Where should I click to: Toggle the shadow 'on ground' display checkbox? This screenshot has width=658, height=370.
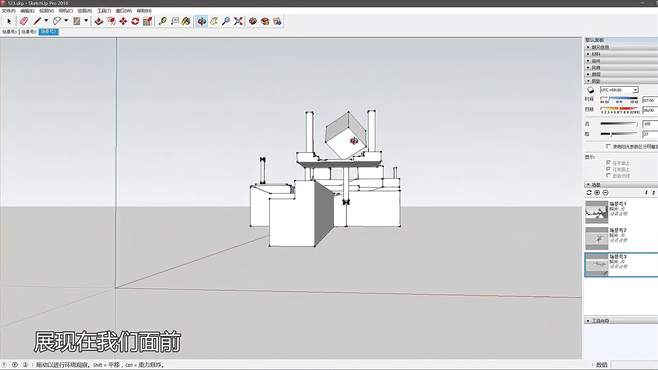click(608, 169)
